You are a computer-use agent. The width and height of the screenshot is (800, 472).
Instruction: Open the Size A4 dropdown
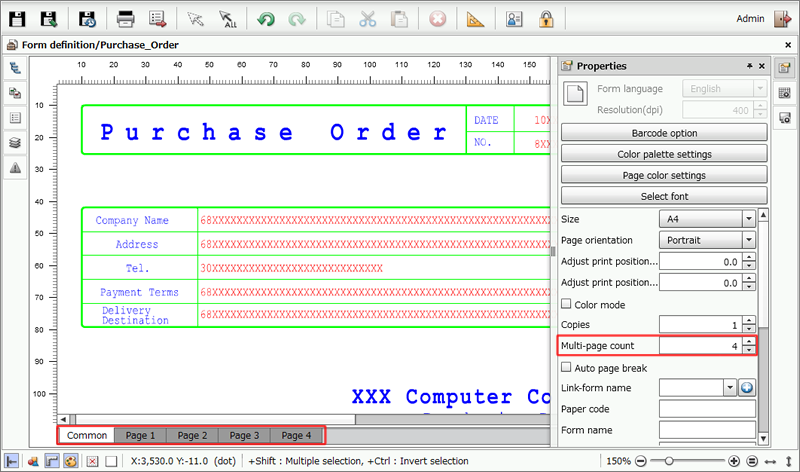coord(748,219)
